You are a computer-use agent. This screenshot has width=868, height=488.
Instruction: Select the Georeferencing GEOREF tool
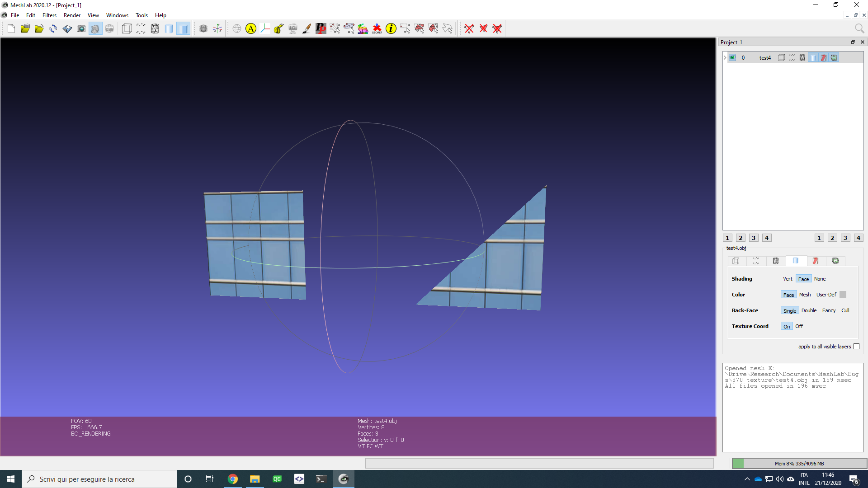(x=377, y=29)
